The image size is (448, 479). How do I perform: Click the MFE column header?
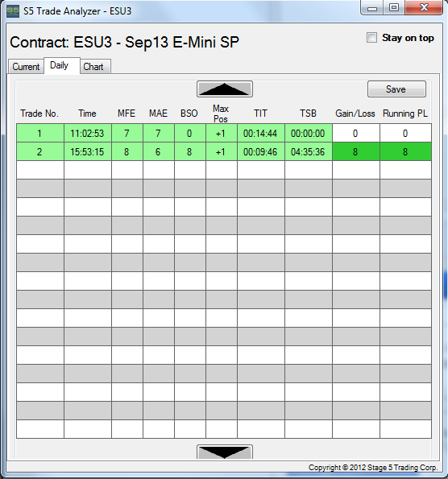[x=127, y=114]
